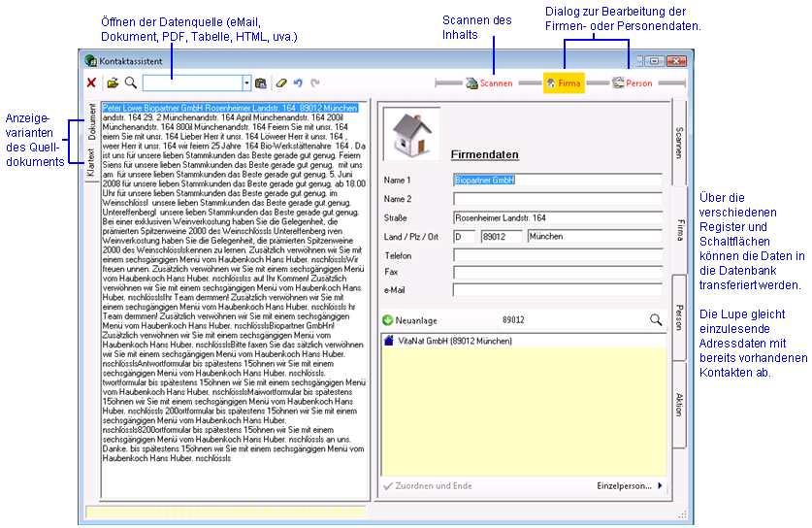Select the Scannen side tab
This screenshot has width=812, height=528.
[679, 143]
